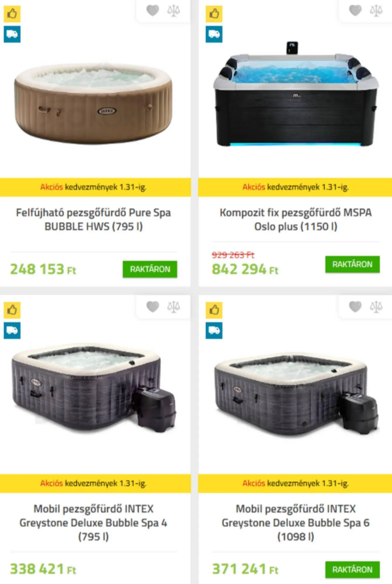This screenshot has width=392, height=584.
Task: Click thumbs-up badge on Pure Spa BUBBLE HWS
Action: [12, 13]
